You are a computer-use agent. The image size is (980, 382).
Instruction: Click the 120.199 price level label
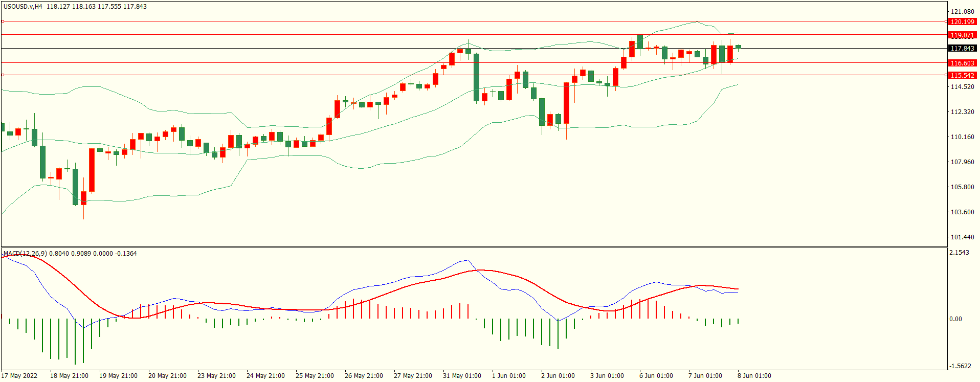(x=962, y=22)
